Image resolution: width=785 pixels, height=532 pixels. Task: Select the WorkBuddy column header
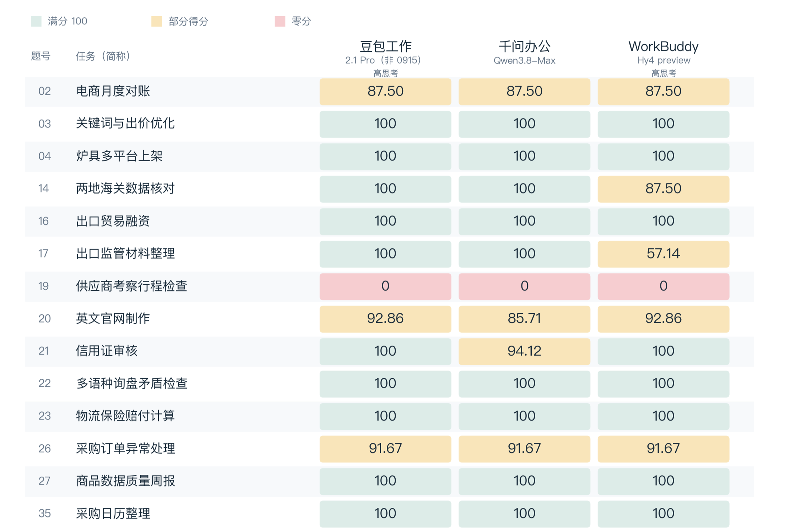(x=663, y=46)
